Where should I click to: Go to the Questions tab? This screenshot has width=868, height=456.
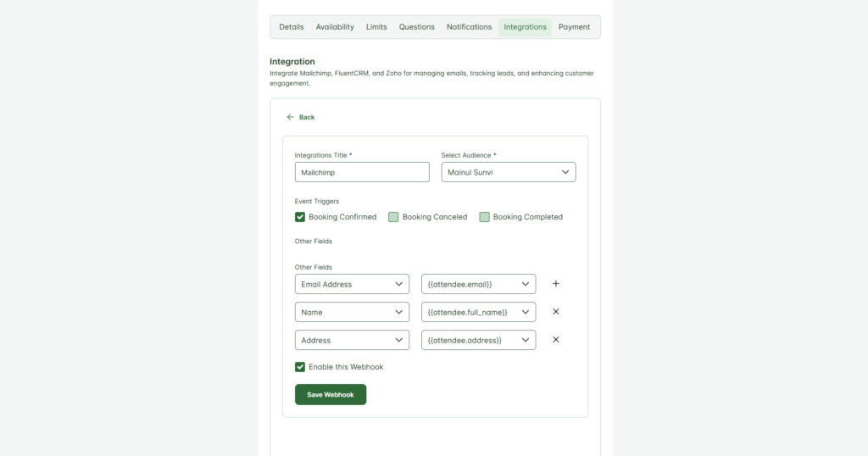417,27
